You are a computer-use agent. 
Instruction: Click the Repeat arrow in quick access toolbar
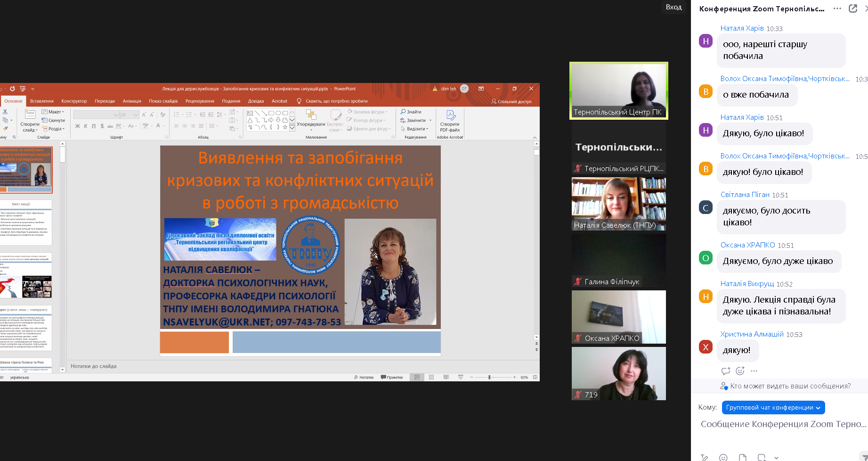point(12,89)
